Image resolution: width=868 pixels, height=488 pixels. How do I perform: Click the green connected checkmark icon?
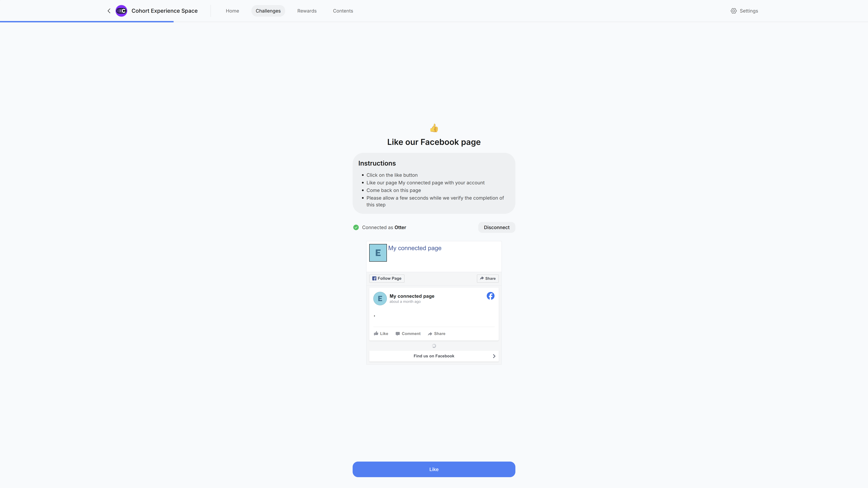(356, 227)
